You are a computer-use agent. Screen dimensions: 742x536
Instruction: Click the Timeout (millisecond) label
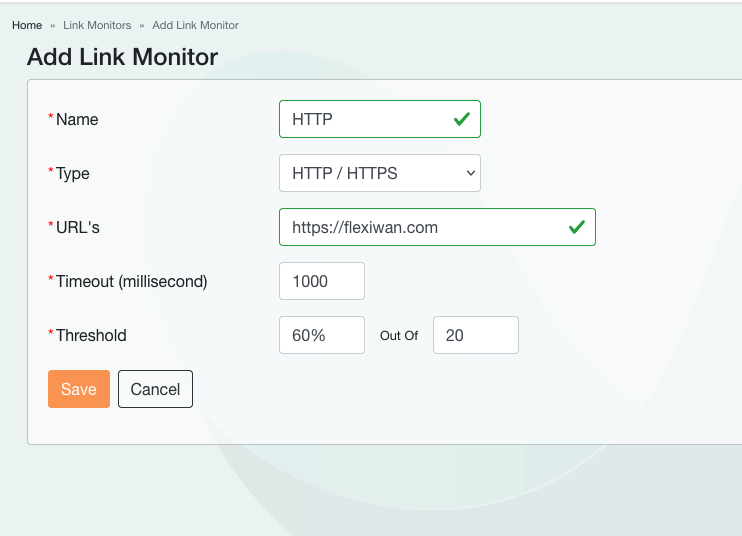tap(131, 281)
